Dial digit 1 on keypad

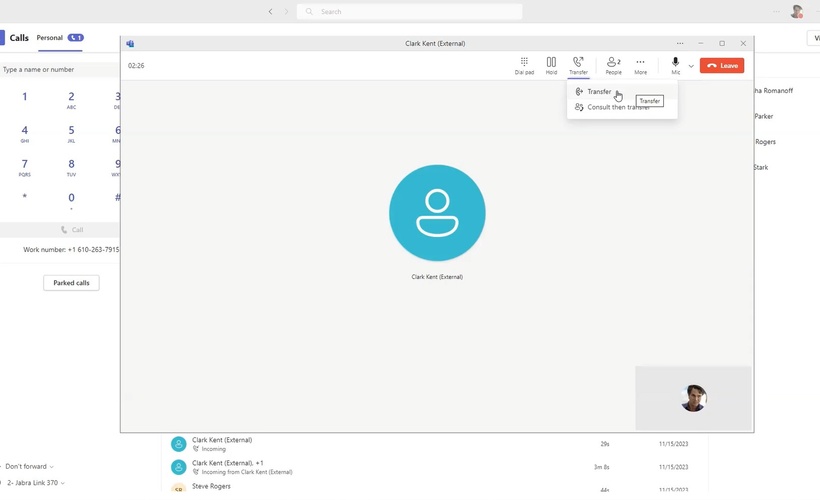click(25, 97)
